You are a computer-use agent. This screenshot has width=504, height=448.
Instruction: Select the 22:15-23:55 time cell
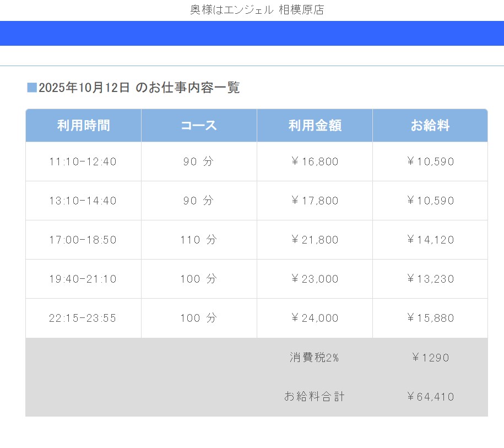point(83,319)
